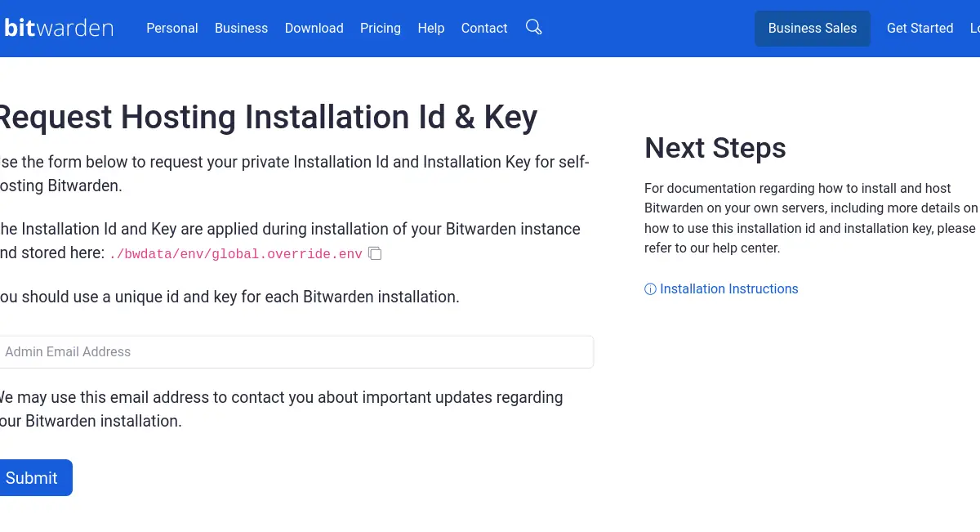Go to the Contact page

point(484,28)
